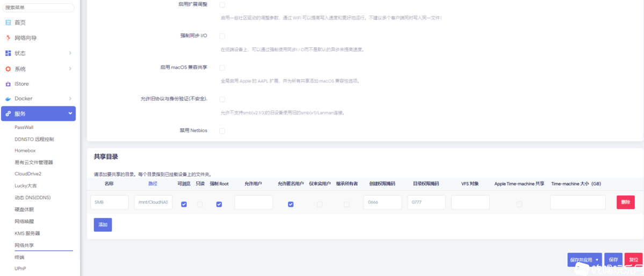Screen dimensions: 644x276
Task: Open KMS 服务器 menu item
Action: point(27,233)
